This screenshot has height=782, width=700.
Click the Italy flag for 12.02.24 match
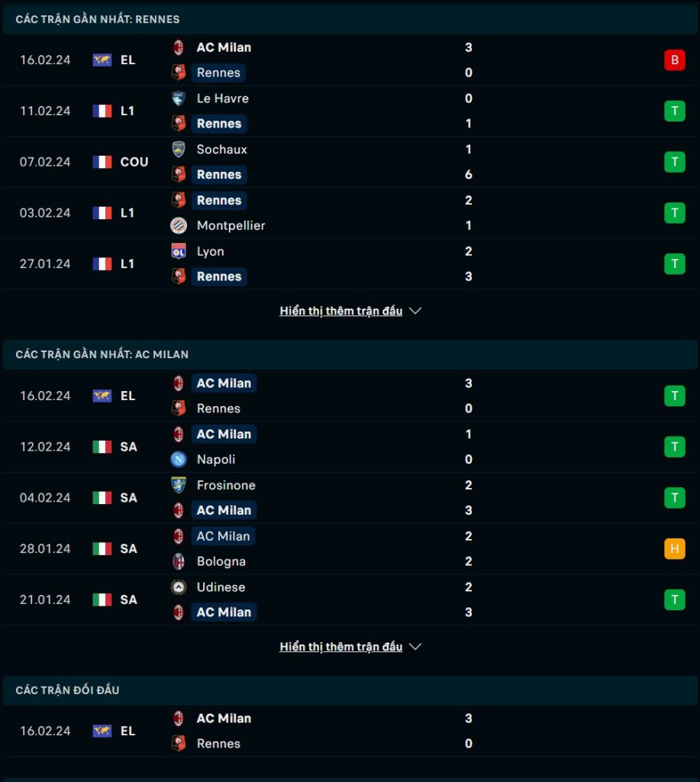tap(102, 447)
